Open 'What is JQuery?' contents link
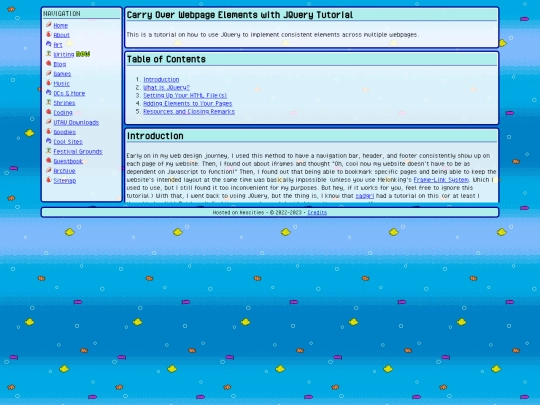Screen dimensions: 540x405 (x=166, y=87)
